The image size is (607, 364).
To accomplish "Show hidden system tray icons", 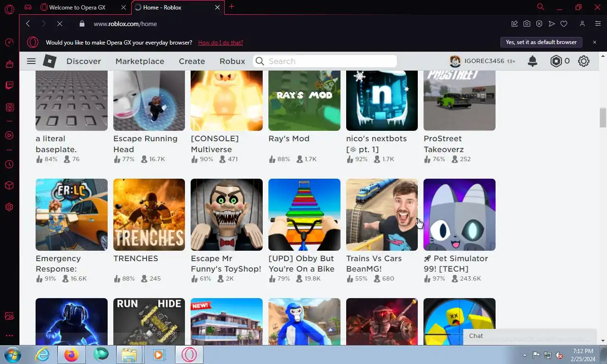I will click(x=524, y=355).
